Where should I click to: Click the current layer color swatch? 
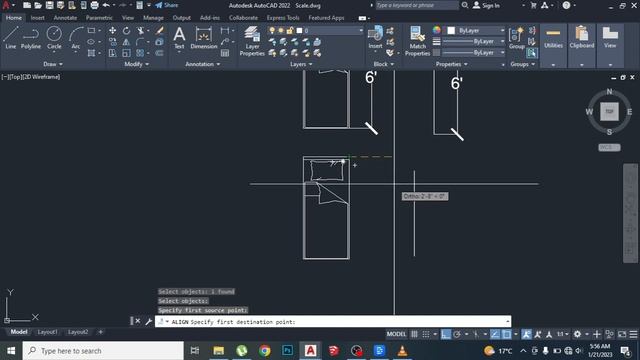point(299,31)
